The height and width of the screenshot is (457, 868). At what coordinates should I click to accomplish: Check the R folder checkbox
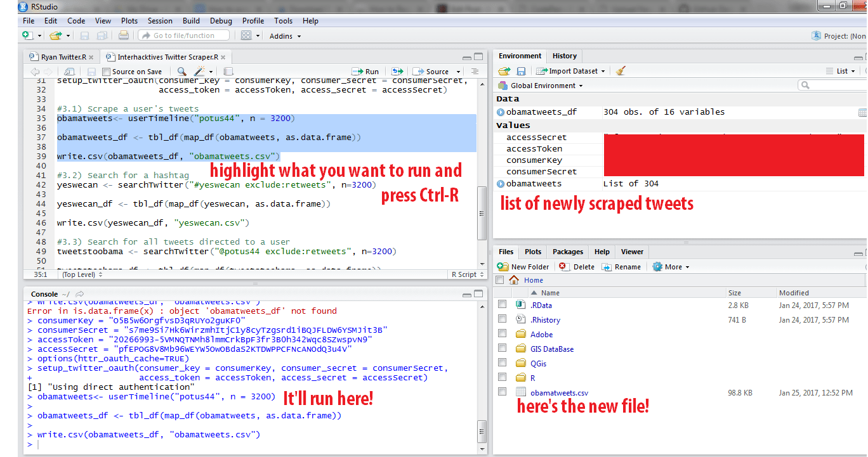[502, 378]
